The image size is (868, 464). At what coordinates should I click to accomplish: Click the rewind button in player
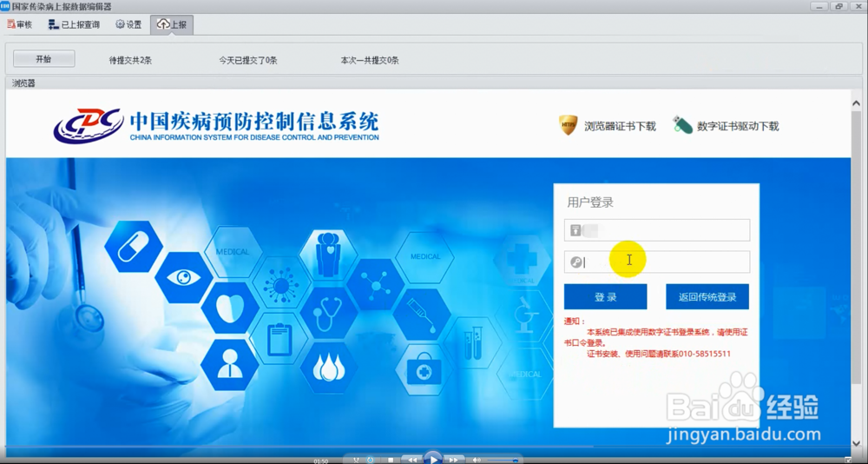click(x=411, y=460)
